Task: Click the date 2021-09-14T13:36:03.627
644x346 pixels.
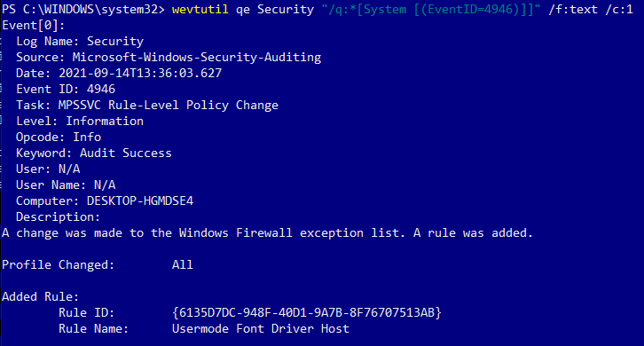Action: pyautogui.click(x=140, y=73)
